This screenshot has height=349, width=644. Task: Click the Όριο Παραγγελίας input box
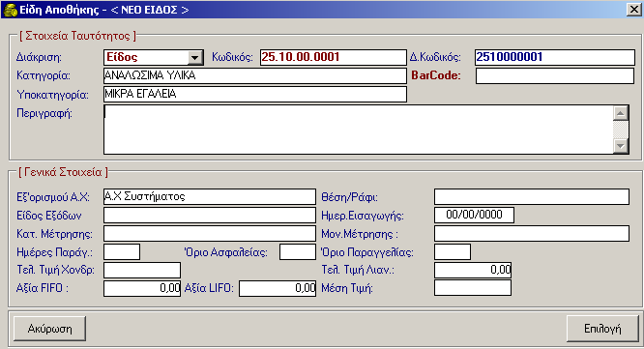453,251
